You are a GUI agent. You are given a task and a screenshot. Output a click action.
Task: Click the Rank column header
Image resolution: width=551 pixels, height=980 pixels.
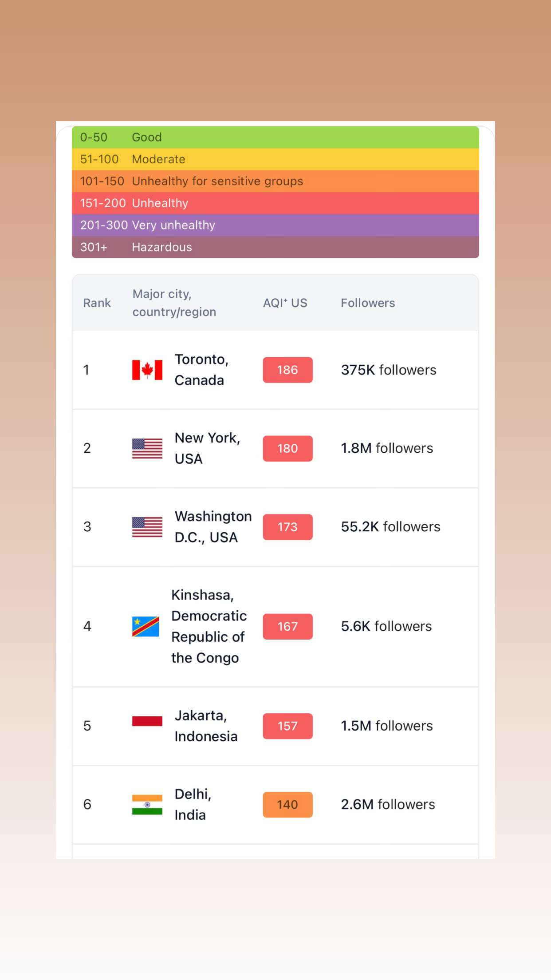point(97,303)
